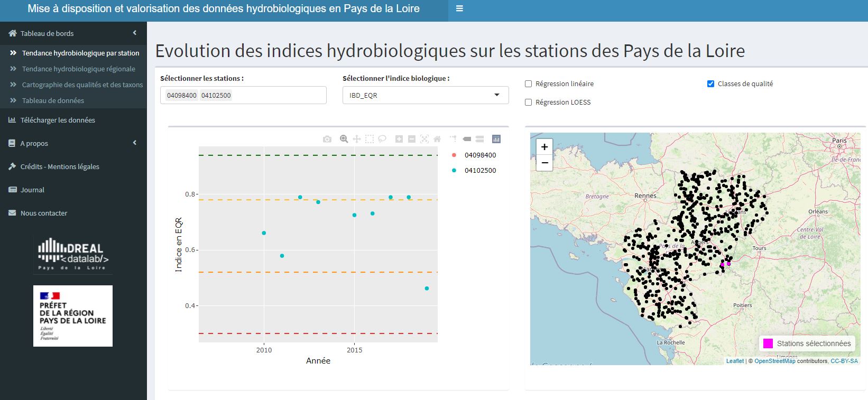Screen dimensions: 868x400
Task: Click the Préfet de la région logo
Action: pyautogui.click(x=73, y=316)
